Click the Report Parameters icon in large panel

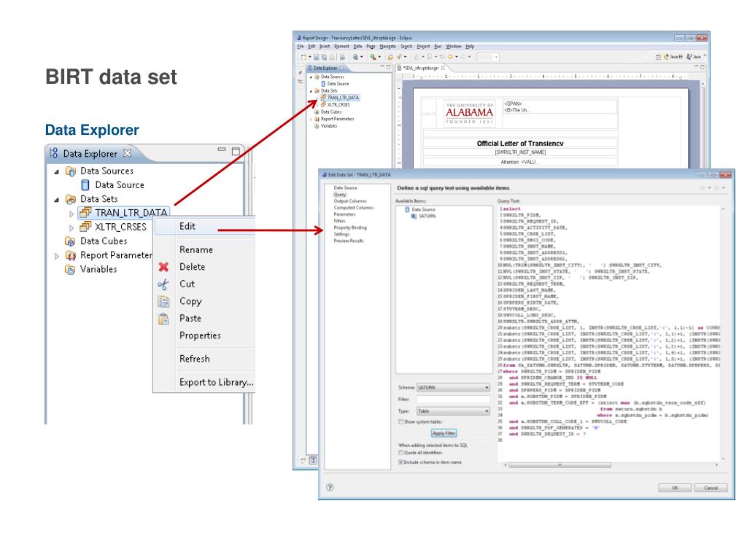(x=71, y=255)
